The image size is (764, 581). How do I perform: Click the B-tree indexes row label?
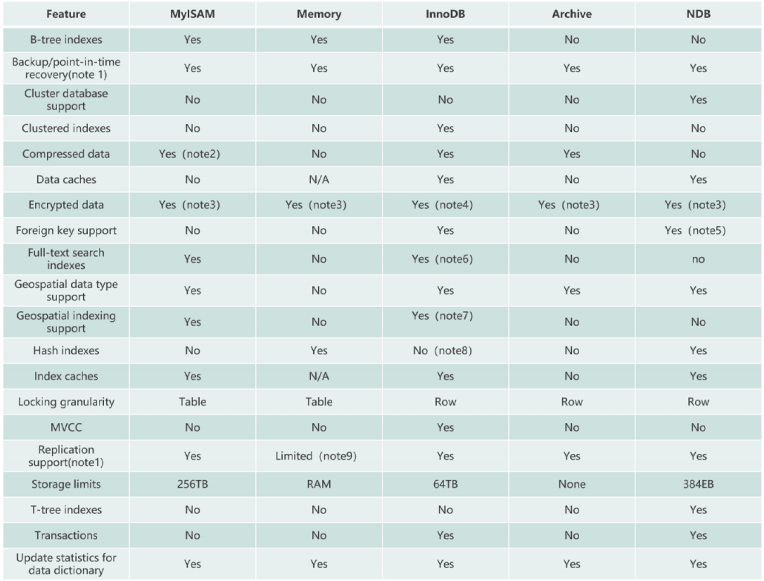tap(66, 39)
